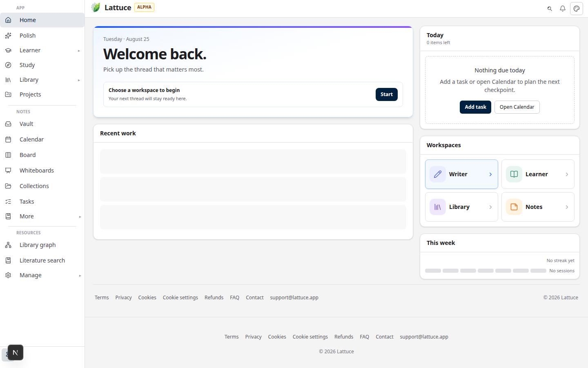Viewport: 588px width, 368px height.
Task: Click the Lattuce leaf logo
Action: [x=96, y=7]
